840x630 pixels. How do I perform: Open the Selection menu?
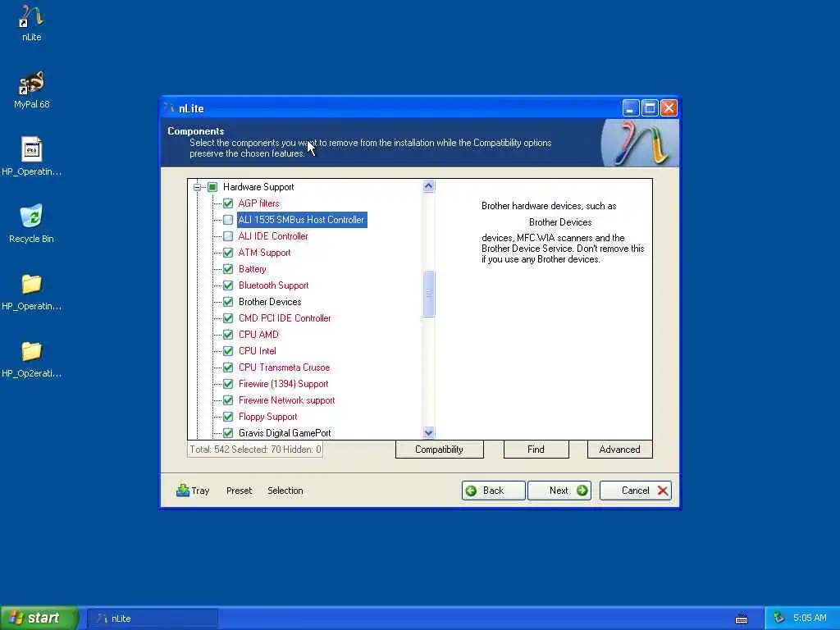(x=285, y=491)
